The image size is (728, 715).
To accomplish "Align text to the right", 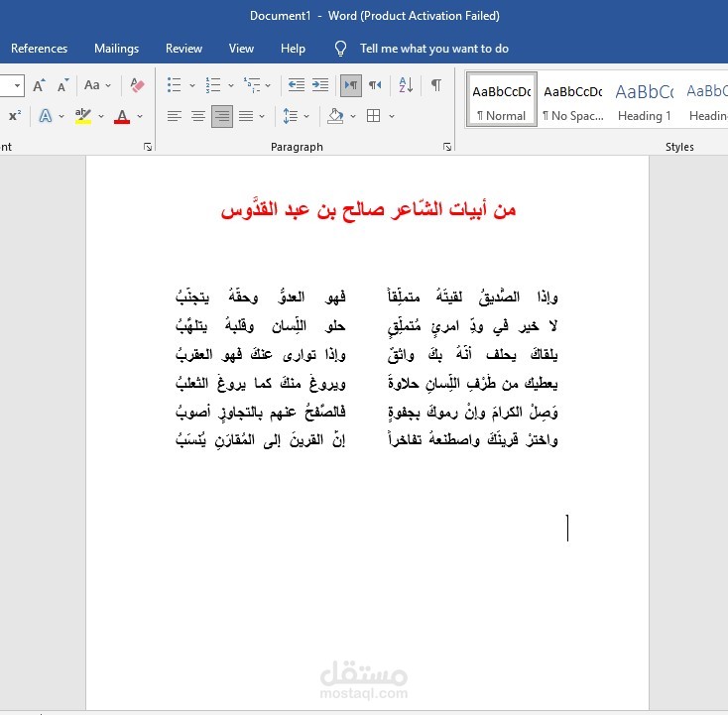I will pos(222,116).
